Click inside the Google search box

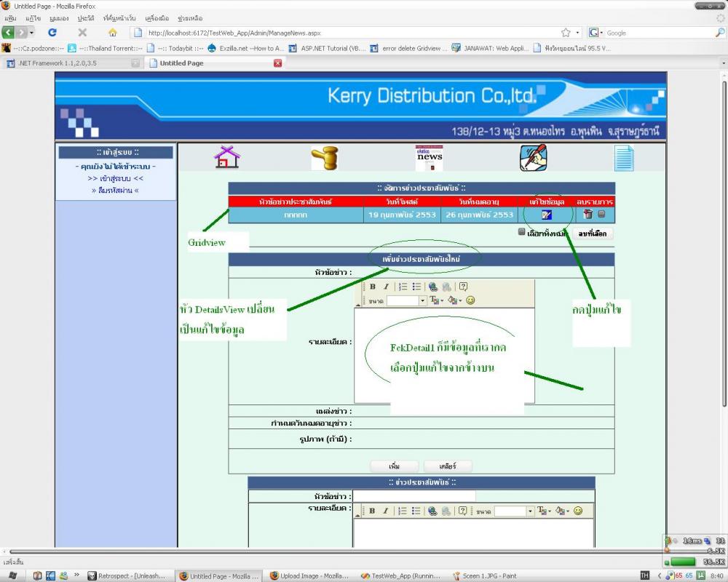click(x=660, y=33)
